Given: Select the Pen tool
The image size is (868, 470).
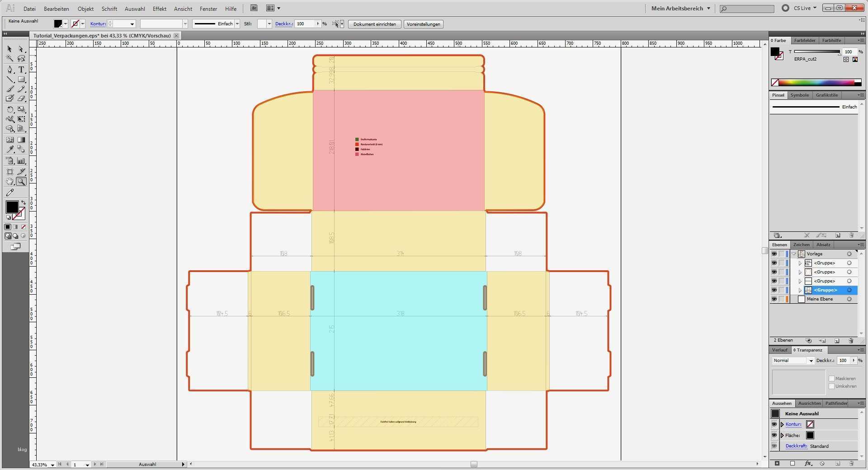Looking at the screenshot, I should [9, 70].
